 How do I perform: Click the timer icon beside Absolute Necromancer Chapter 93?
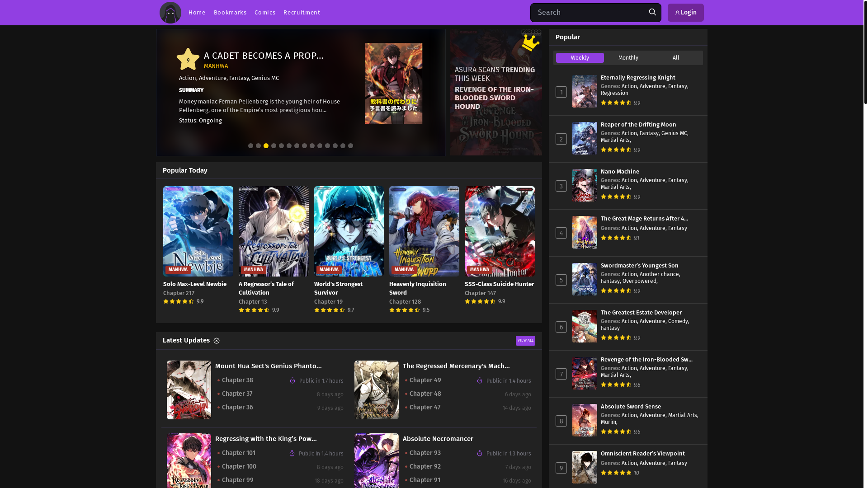point(480,454)
